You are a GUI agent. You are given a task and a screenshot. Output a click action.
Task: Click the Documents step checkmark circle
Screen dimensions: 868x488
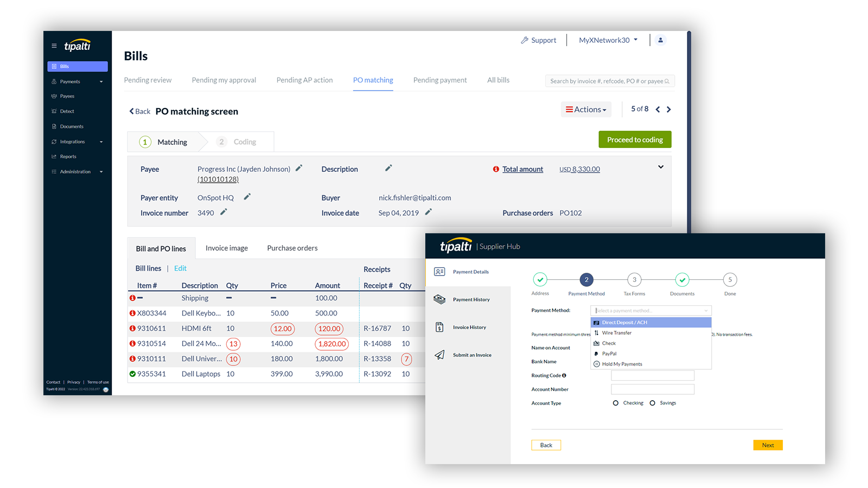coord(682,280)
